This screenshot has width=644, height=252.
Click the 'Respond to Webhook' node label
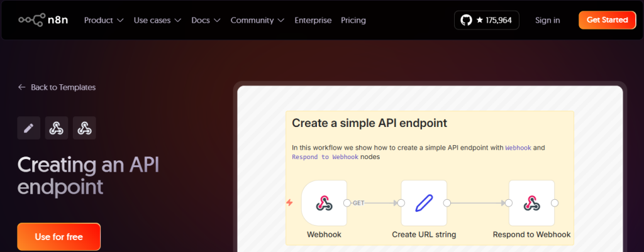[x=531, y=235]
